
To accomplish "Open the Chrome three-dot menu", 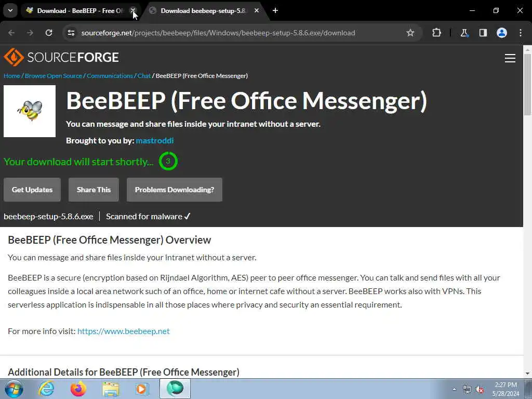I will (x=521, y=33).
